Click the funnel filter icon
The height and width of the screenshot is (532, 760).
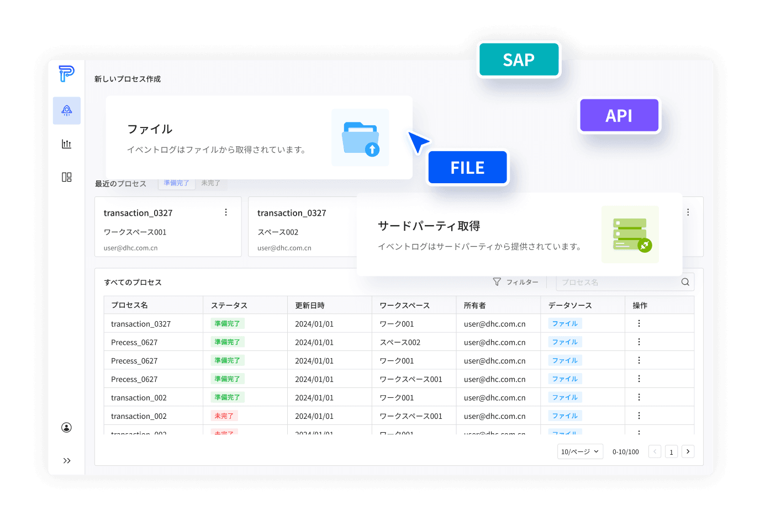[497, 282]
